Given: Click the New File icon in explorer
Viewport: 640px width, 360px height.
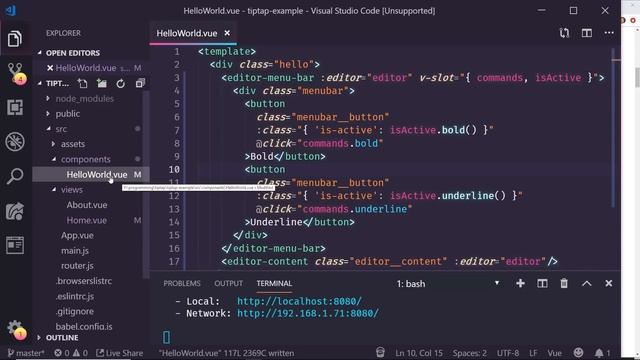Looking at the screenshot, I should 83,84.
